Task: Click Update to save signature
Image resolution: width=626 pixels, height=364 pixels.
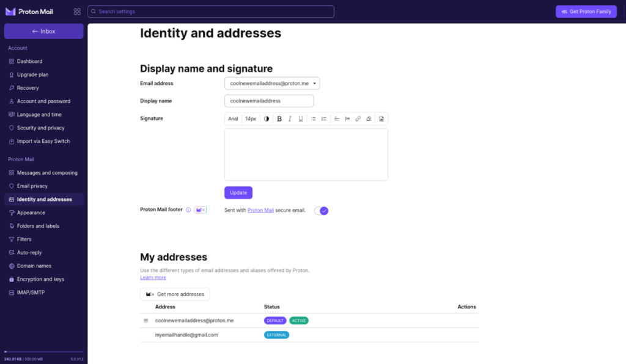Action: pos(238,192)
